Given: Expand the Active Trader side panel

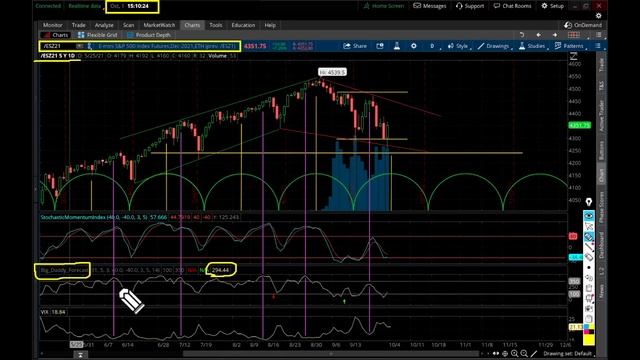Looking at the screenshot, I should point(601,116).
